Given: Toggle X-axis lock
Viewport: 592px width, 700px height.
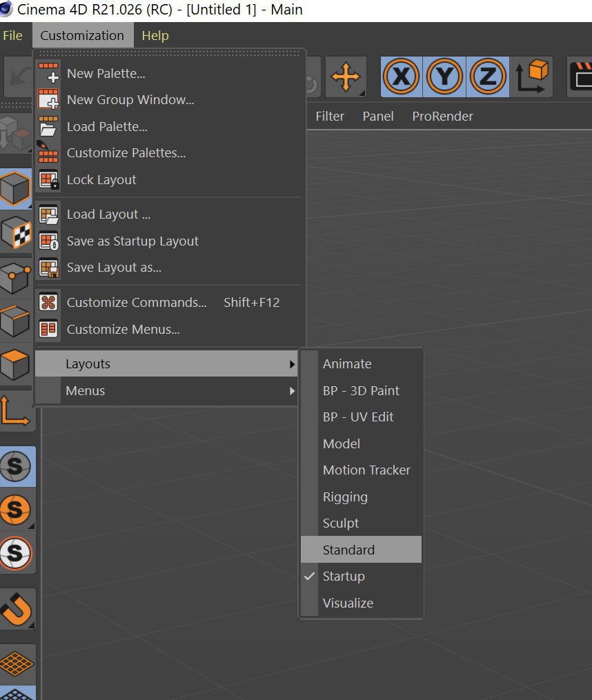Looking at the screenshot, I should tap(401, 77).
